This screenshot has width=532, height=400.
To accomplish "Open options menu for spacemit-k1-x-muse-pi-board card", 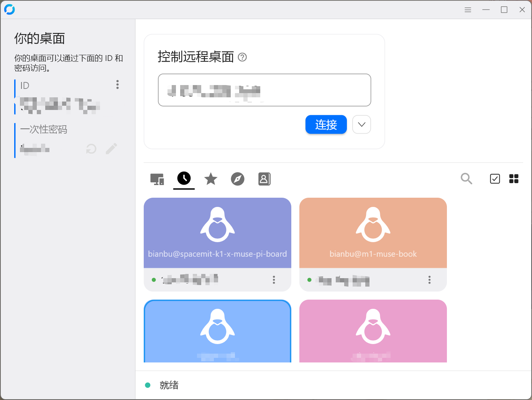I will pos(274,280).
